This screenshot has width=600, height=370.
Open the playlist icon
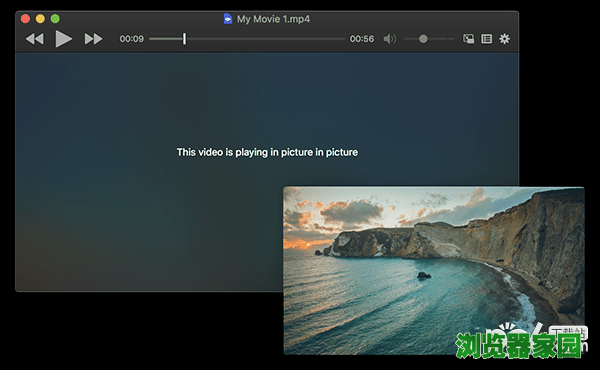[x=486, y=39]
